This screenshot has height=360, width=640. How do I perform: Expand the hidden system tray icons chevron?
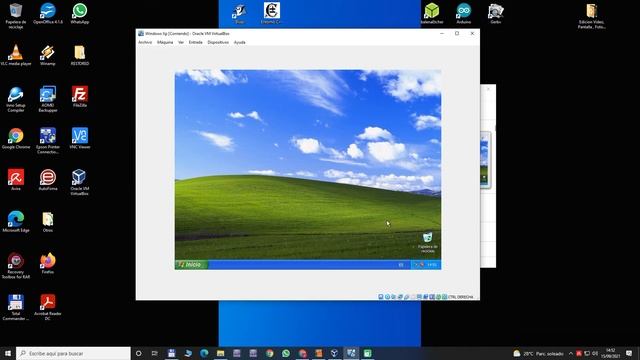pyautogui.click(x=571, y=353)
